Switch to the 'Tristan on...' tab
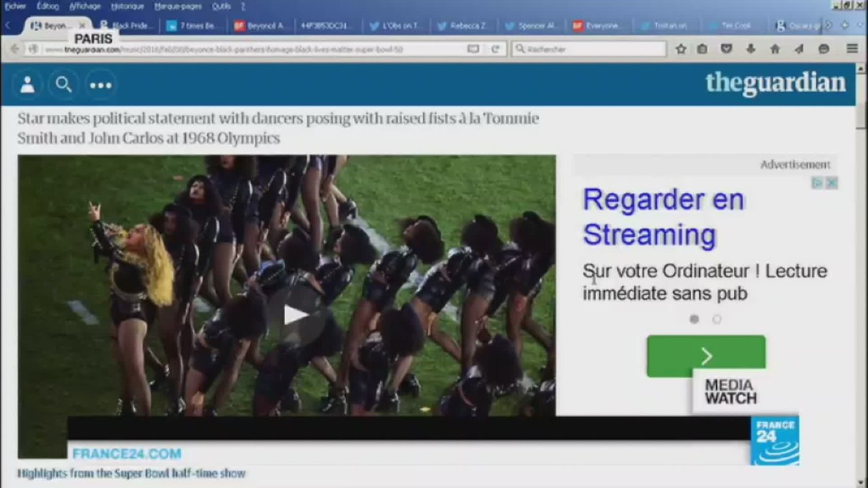868x488 pixels. coord(667,26)
